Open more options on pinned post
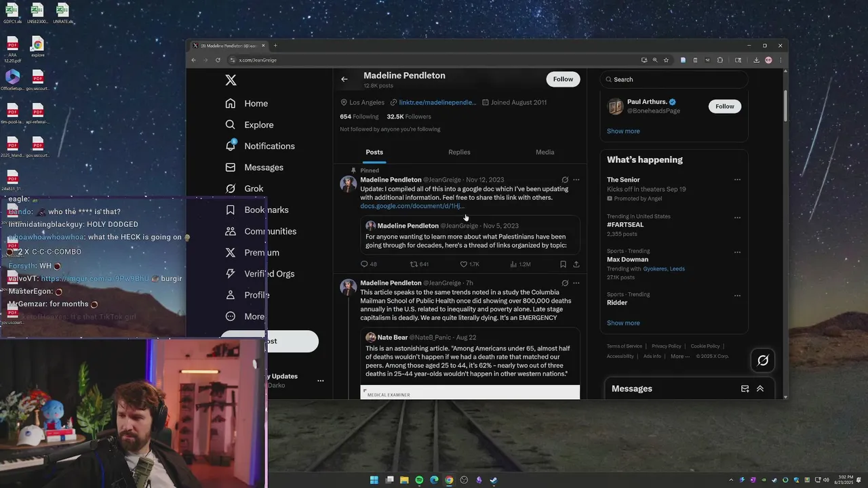 [x=576, y=180]
